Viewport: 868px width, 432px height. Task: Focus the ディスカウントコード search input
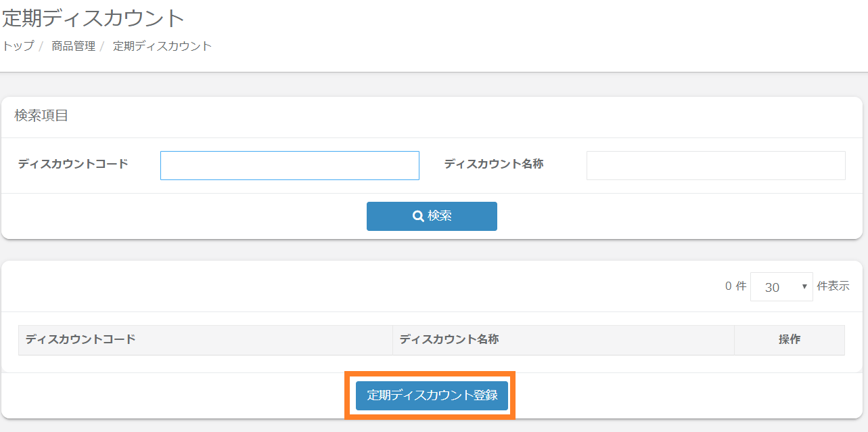pyautogui.click(x=290, y=165)
